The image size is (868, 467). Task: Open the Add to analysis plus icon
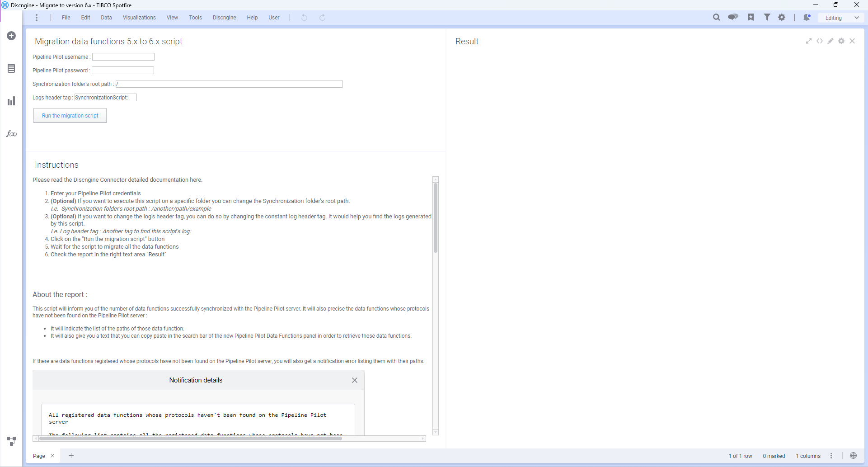click(x=11, y=36)
